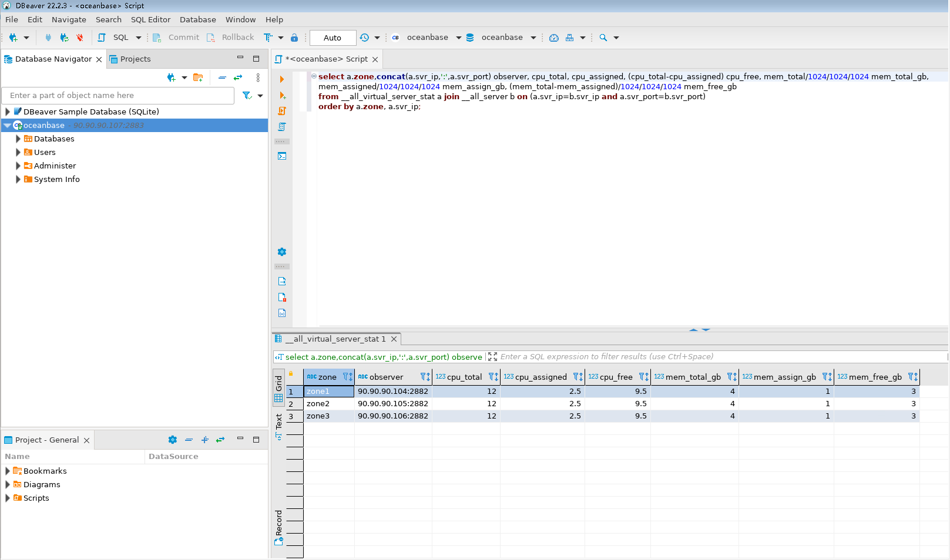Collapse the oceanbase connection node
Viewport: 950px width, 560px height.
8,125
